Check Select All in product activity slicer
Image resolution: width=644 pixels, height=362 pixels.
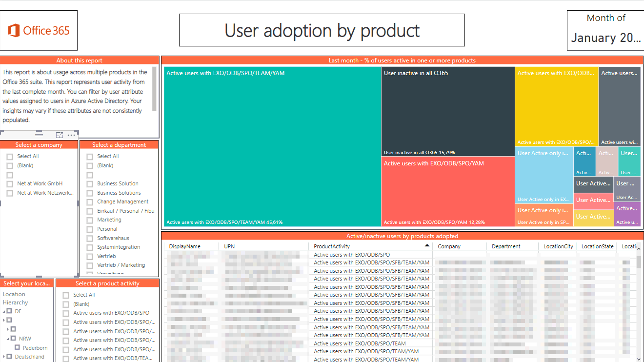point(66,295)
